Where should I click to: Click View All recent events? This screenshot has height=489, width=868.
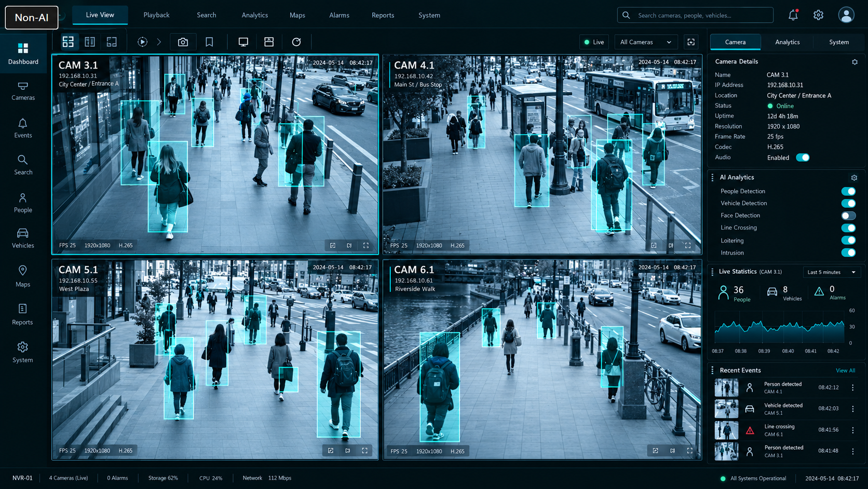pos(846,371)
